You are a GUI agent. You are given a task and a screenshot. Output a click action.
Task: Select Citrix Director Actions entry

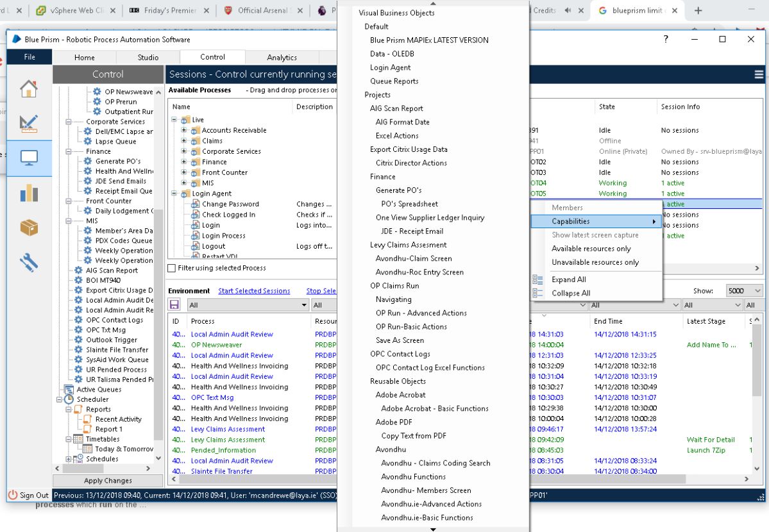tap(411, 163)
